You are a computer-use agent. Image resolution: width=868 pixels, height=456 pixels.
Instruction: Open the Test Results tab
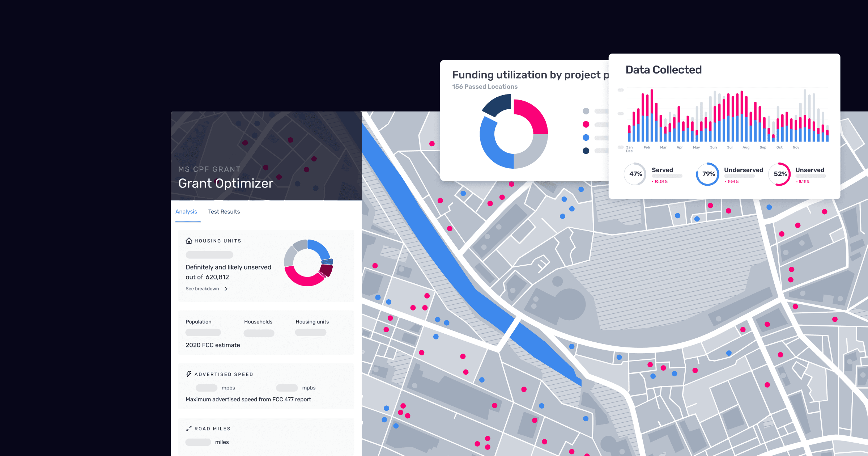pyautogui.click(x=224, y=212)
